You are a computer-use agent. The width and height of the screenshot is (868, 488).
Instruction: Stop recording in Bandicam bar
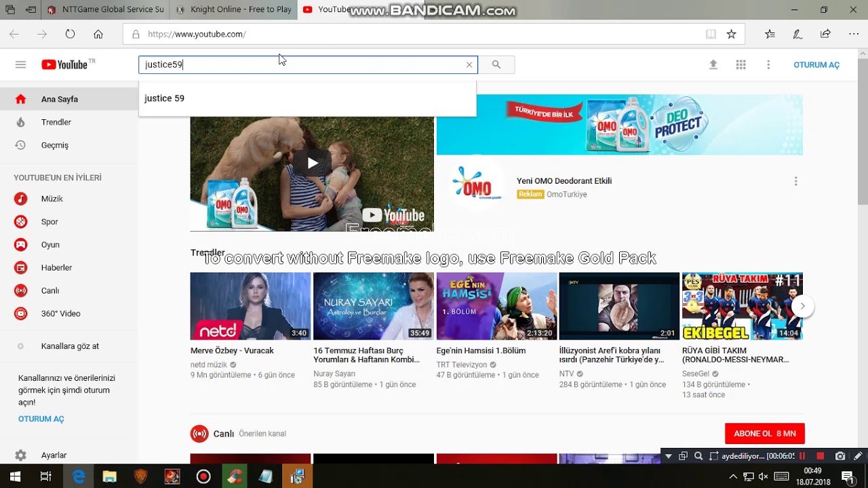[x=820, y=456]
